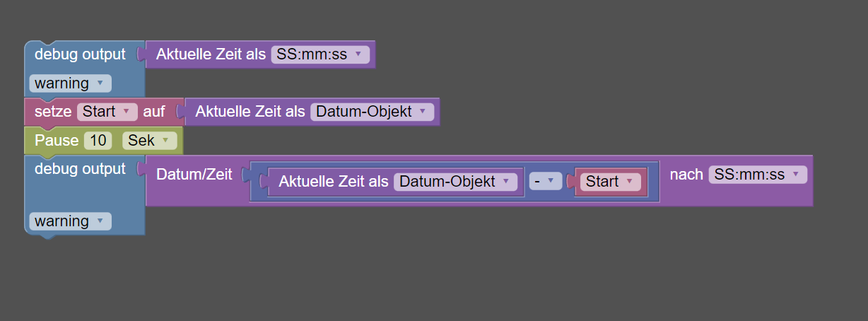Open the SS:mm:ss dropdown in first debug row
The width and height of the screenshot is (868, 321).
(320, 54)
